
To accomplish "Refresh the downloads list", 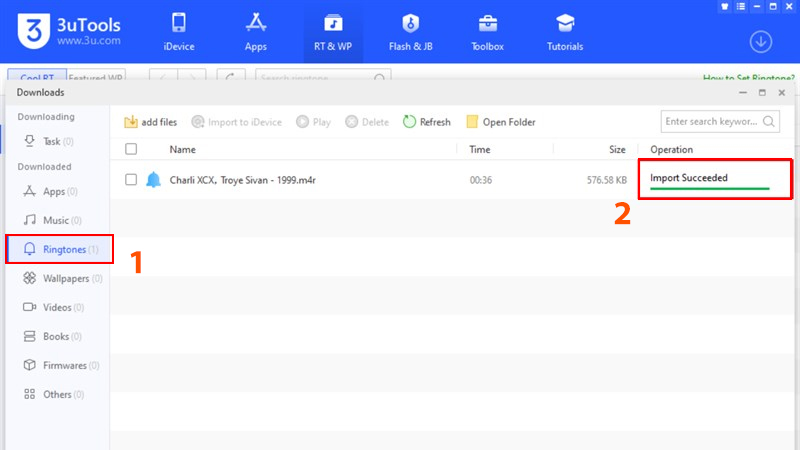I will [x=427, y=122].
